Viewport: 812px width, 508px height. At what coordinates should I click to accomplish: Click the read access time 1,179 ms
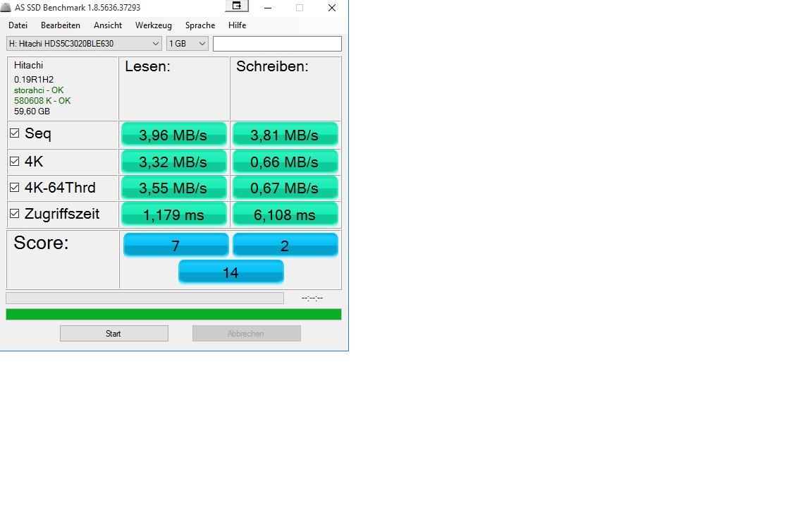click(x=174, y=214)
